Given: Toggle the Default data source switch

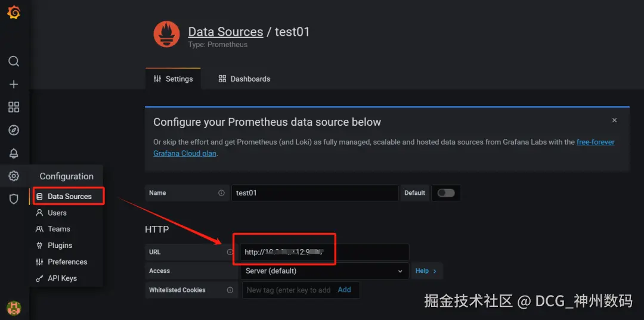Looking at the screenshot, I should 445,193.
